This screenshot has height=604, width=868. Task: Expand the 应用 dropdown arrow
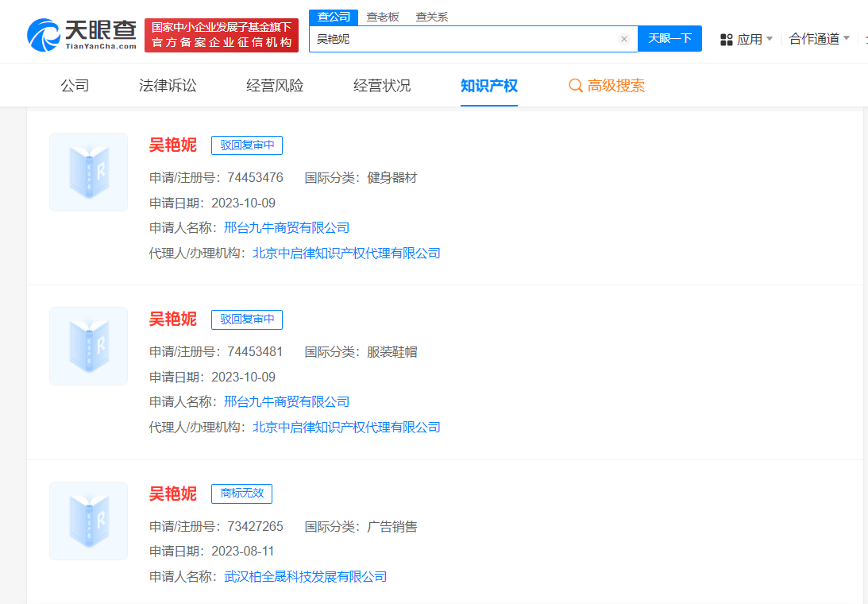770,39
